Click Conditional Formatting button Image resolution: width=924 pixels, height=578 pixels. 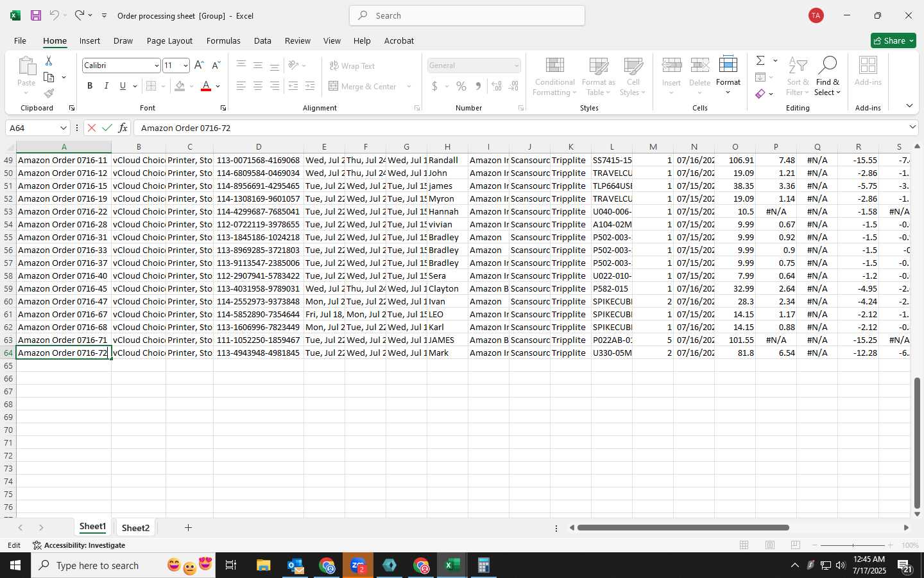click(554, 76)
